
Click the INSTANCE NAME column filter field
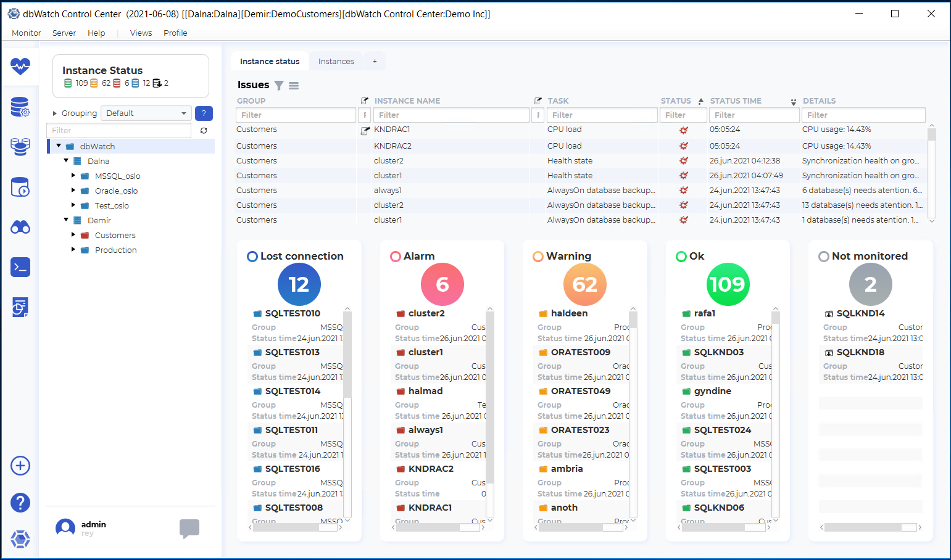(x=451, y=115)
